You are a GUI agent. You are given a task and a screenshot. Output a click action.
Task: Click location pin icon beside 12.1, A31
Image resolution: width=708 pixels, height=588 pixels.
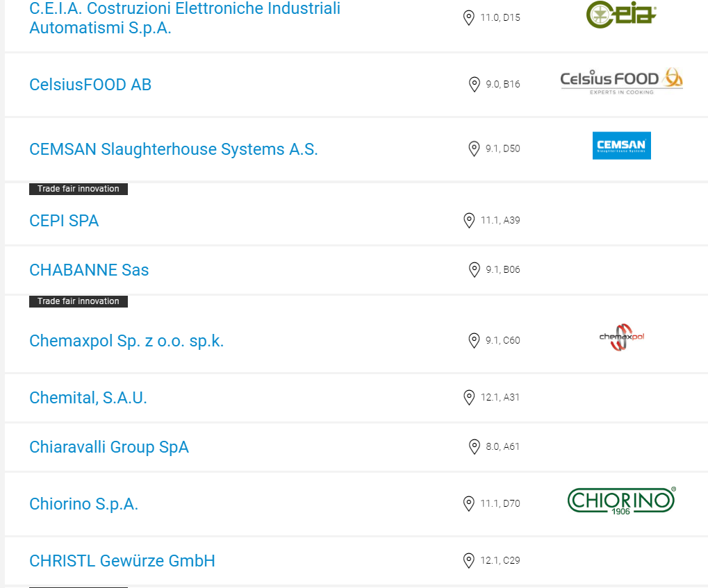pos(469,398)
